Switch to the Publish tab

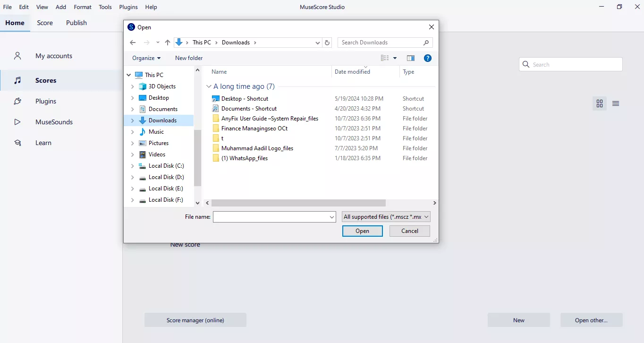click(76, 23)
